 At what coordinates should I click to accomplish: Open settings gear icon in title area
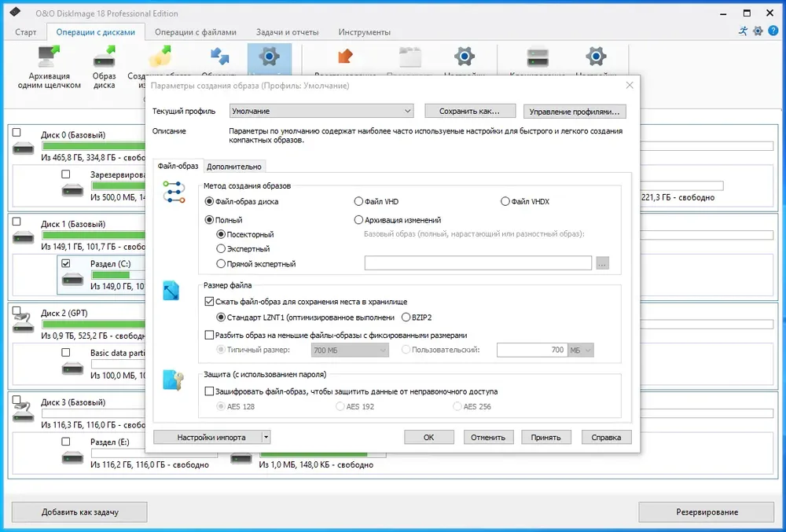(758, 31)
